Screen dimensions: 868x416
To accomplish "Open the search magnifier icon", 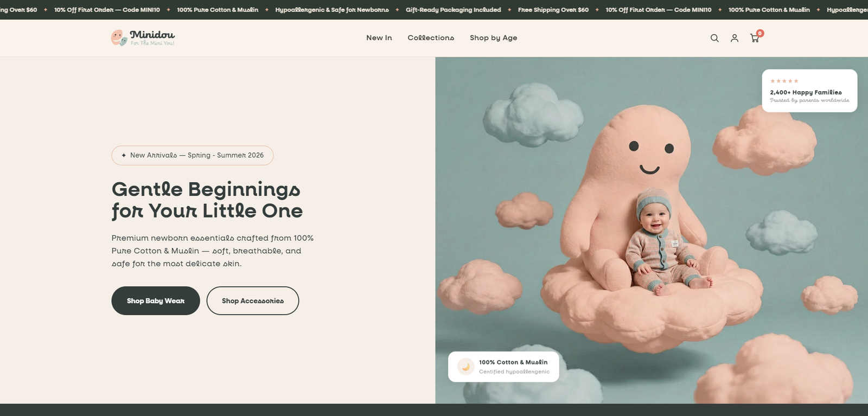I will [714, 38].
